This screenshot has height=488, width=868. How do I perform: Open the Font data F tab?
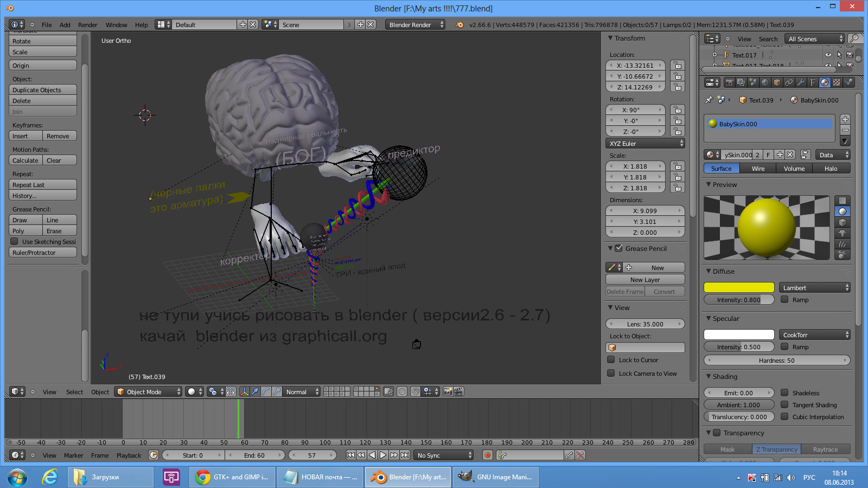click(x=813, y=82)
